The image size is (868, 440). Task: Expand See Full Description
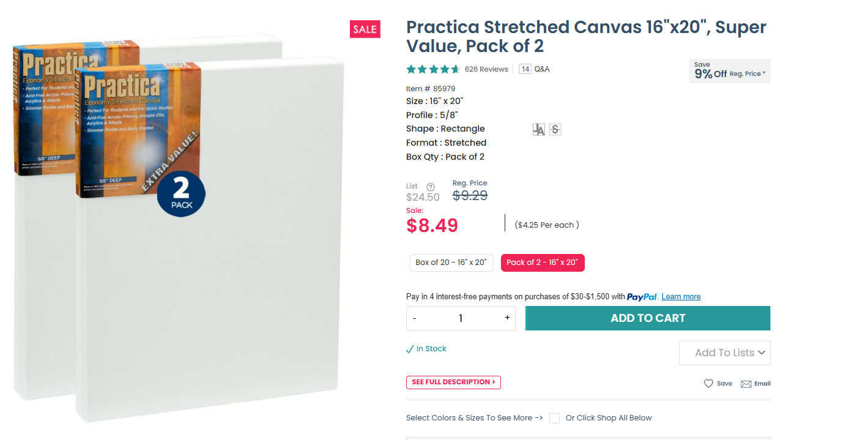click(x=453, y=382)
